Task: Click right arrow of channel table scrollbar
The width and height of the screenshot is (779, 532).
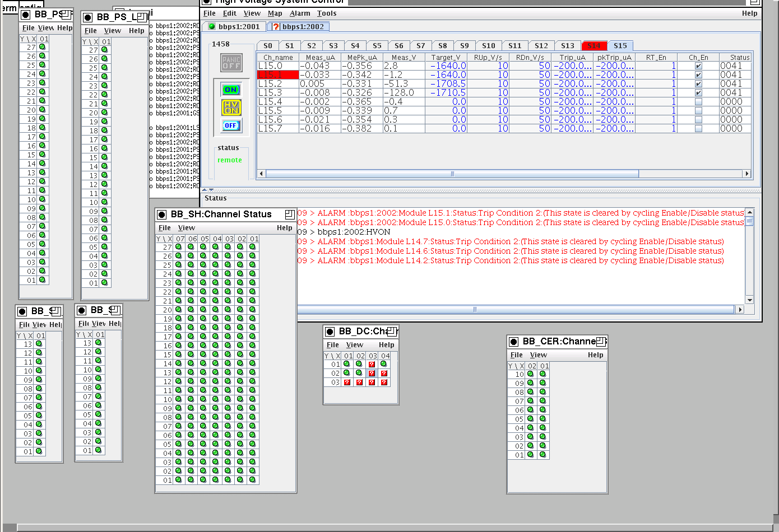Action: tap(746, 174)
